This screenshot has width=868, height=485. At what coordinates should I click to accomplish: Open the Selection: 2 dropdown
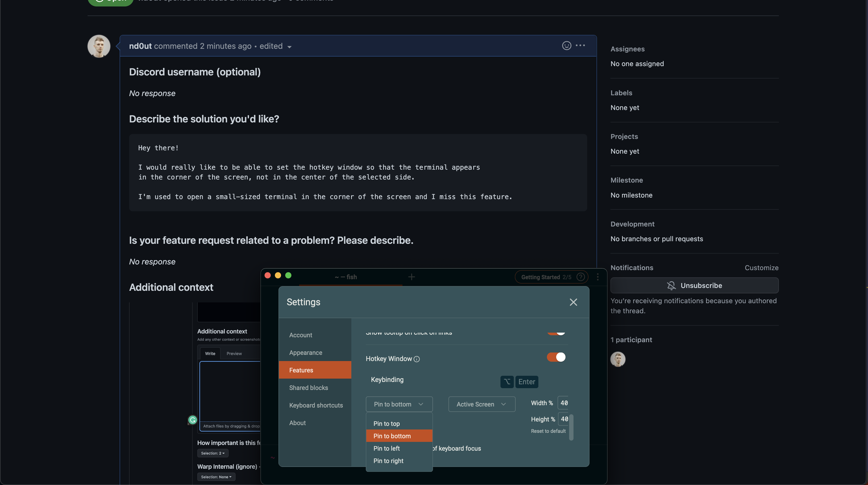tap(213, 453)
